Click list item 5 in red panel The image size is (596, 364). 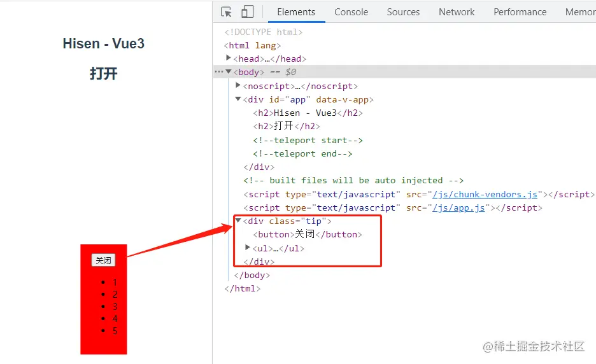[115, 330]
